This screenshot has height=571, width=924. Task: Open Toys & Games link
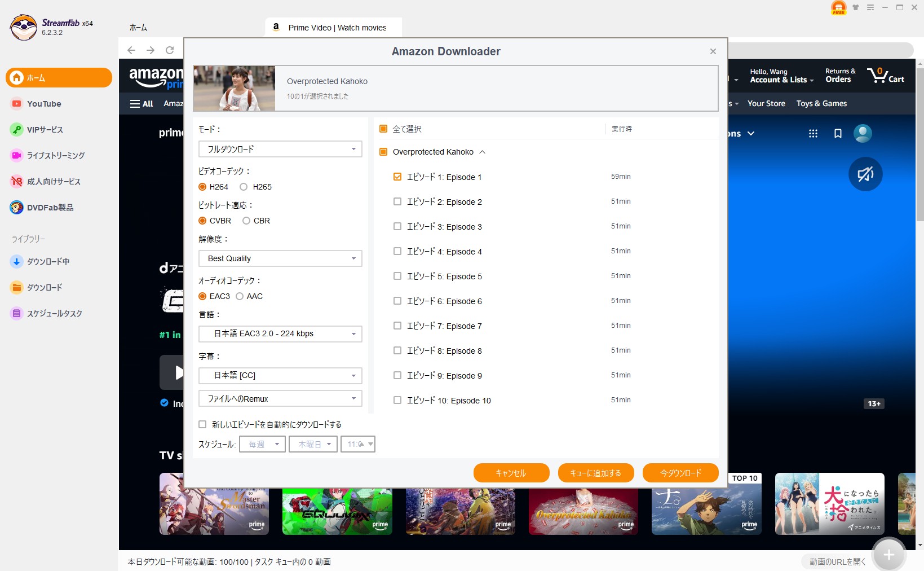[821, 103]
